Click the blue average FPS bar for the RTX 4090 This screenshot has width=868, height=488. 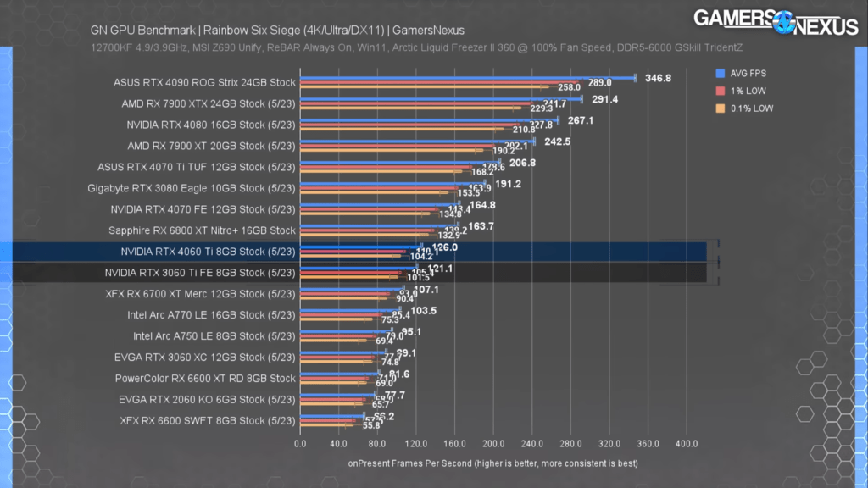468,78
